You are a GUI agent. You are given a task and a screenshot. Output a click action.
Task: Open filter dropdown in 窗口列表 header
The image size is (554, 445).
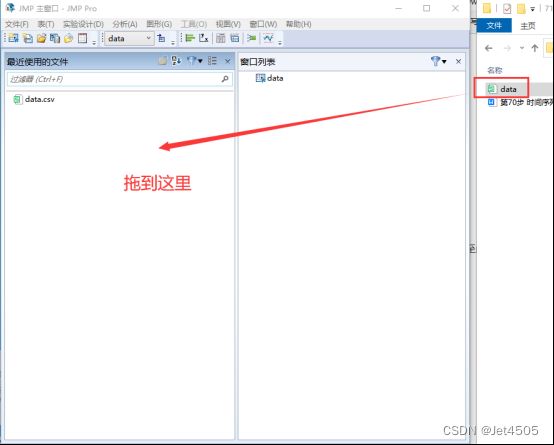pos(438,62)
